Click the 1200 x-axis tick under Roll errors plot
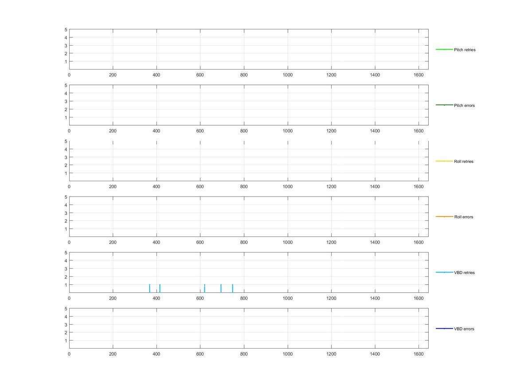 [331, 243]
